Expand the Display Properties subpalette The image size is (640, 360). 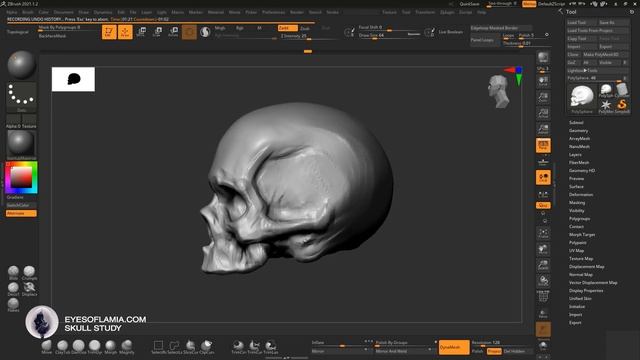click(586, 291)
